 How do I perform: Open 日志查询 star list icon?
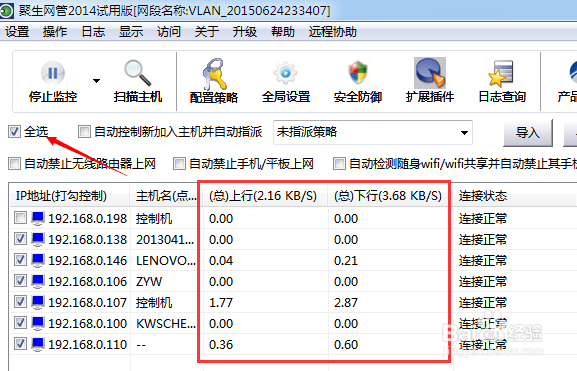click(x=501, y=74)
